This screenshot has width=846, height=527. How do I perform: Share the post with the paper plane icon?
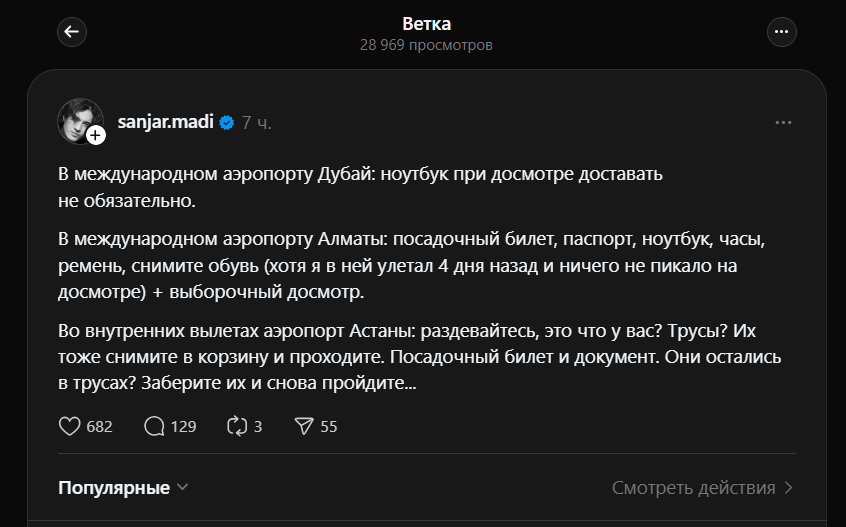click(305, 426)
